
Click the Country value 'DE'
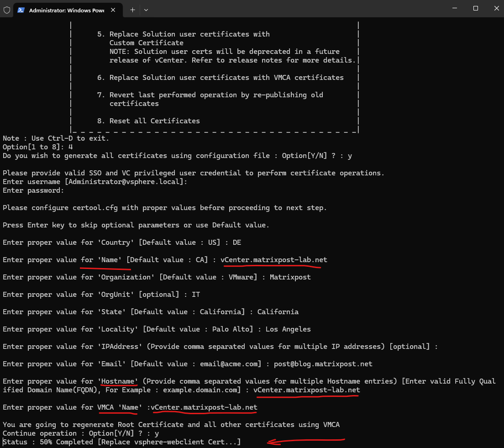[x=237, y=242]
